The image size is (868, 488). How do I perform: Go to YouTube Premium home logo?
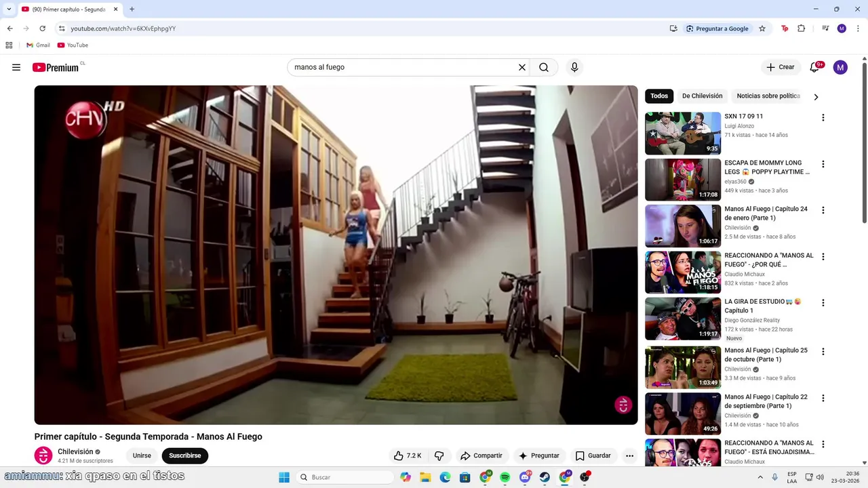56,67
